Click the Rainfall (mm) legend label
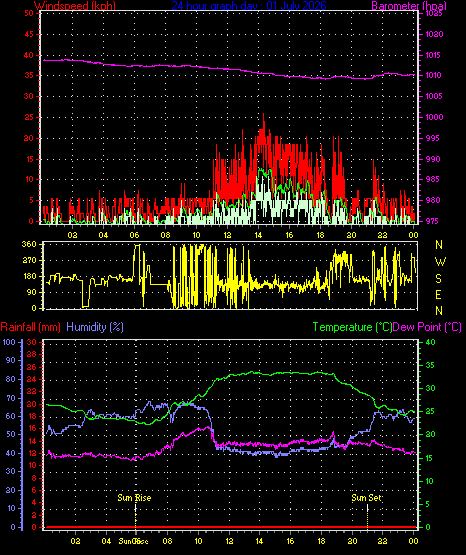Screen dimensions: 466x555 30,327
